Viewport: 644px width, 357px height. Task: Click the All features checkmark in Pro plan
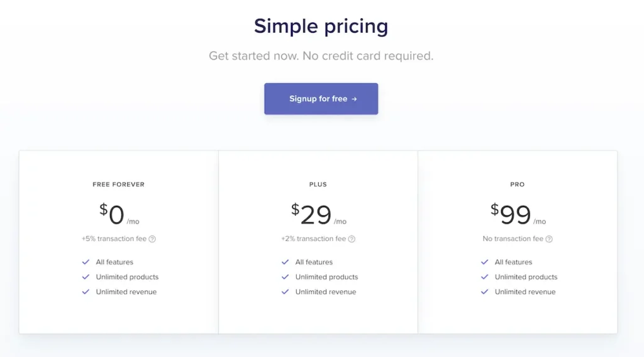(x=484, y=262)
